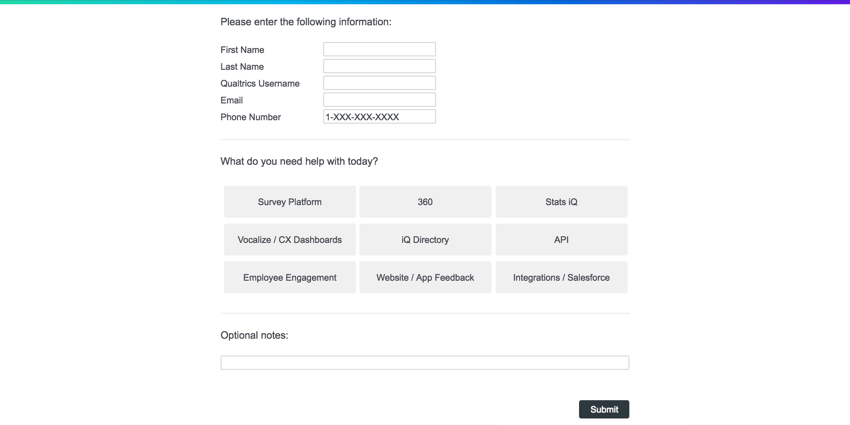Click the Phone Number label
This screenshot has height=425, width=850.
[x=251, y=117]
